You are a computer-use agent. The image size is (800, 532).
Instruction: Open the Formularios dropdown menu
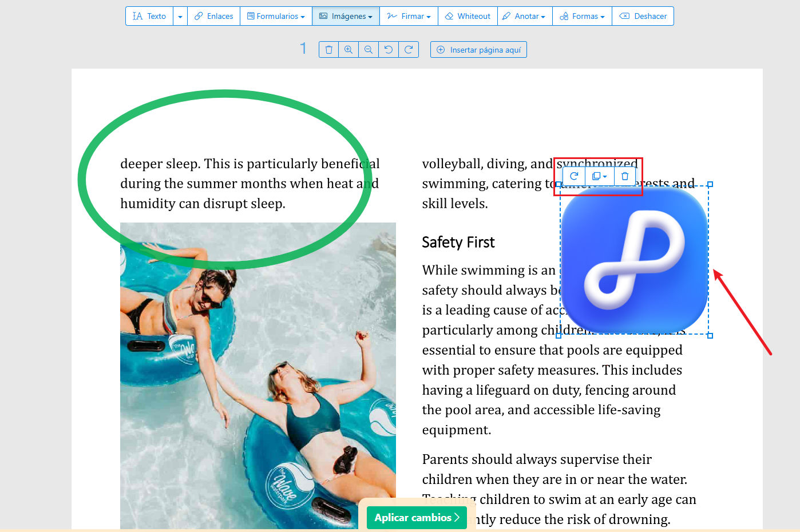point(276,17)
